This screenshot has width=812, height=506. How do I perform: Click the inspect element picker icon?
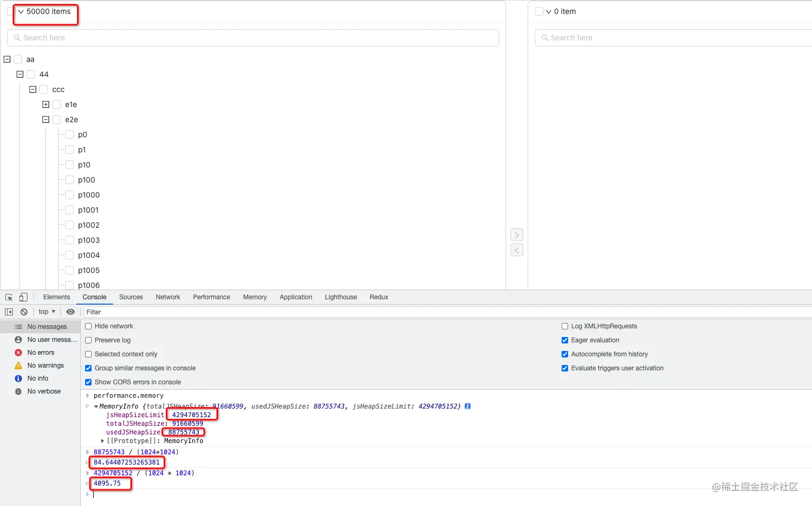[9, 297]
